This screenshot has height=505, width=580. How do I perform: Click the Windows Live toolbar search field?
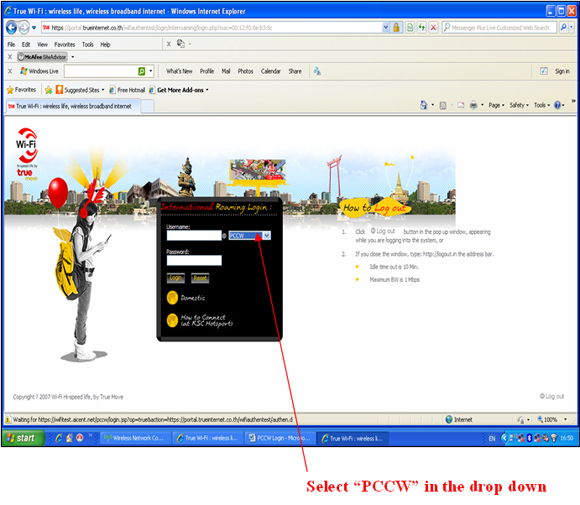pos(101,71)
